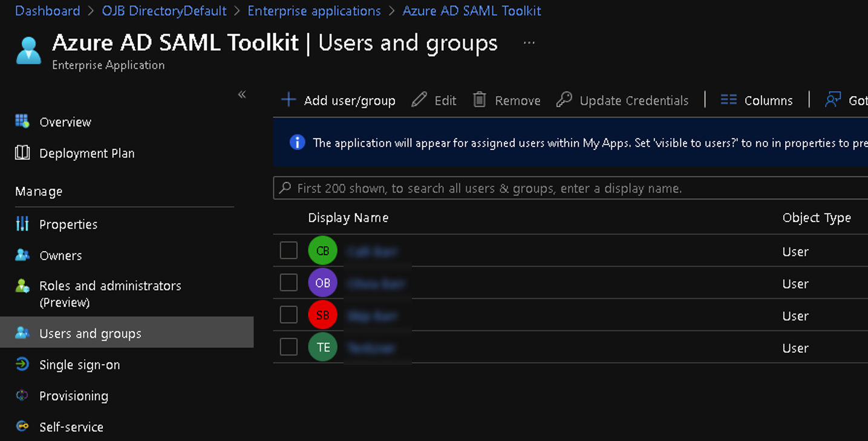Click the Users and groups sidebar icon
Image resolution: width=868 pixels, height=441 pixels.
(22, 333)
